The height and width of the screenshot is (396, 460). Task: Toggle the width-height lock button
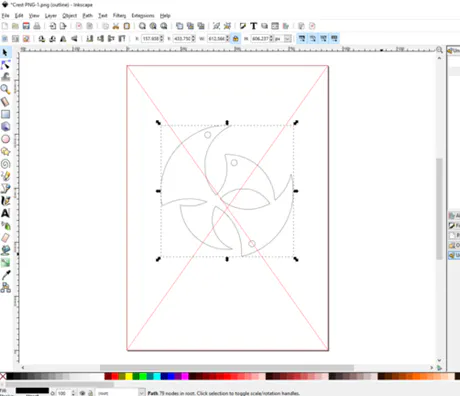[x=236, y=39]
